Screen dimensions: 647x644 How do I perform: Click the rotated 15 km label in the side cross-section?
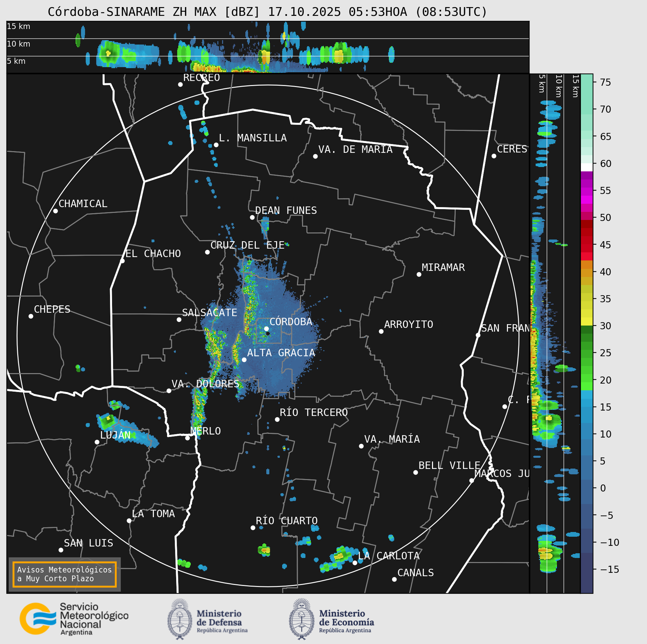(x=576, y=86)
